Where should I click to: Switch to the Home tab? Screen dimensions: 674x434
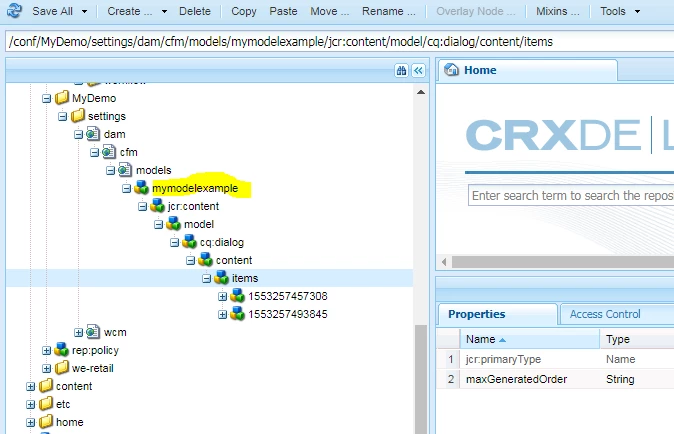[x=527, y=70]
